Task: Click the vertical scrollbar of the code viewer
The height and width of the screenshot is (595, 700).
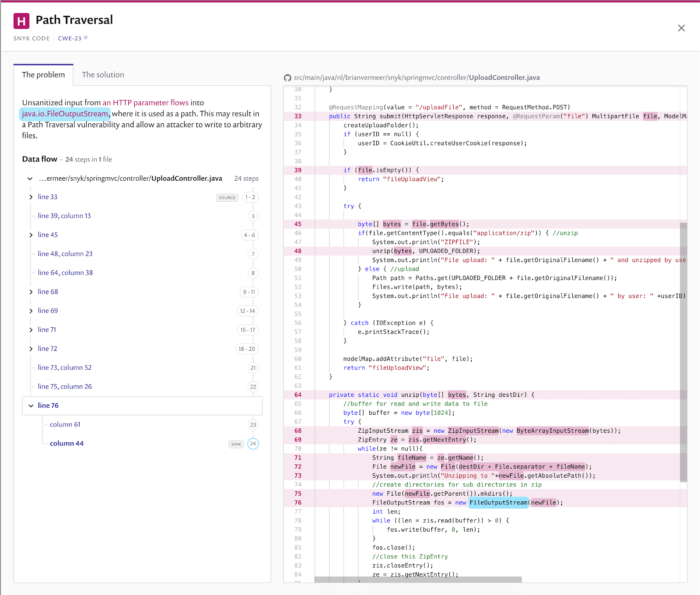Action: click(683, 352)
